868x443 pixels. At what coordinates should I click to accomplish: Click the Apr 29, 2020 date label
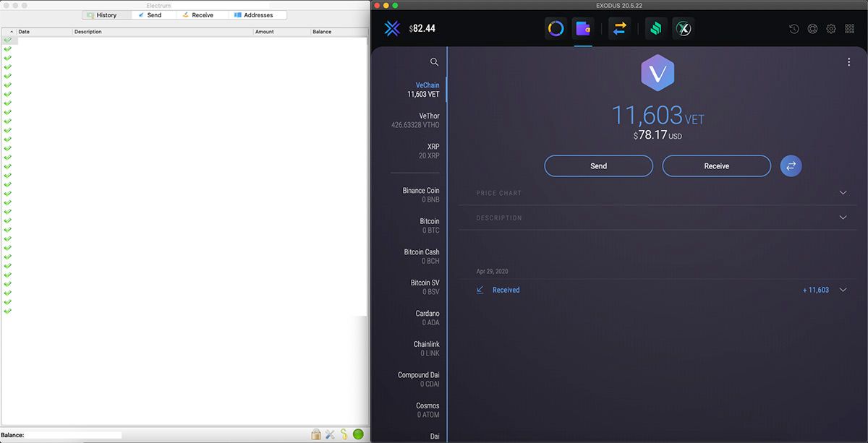pos(492,272)
